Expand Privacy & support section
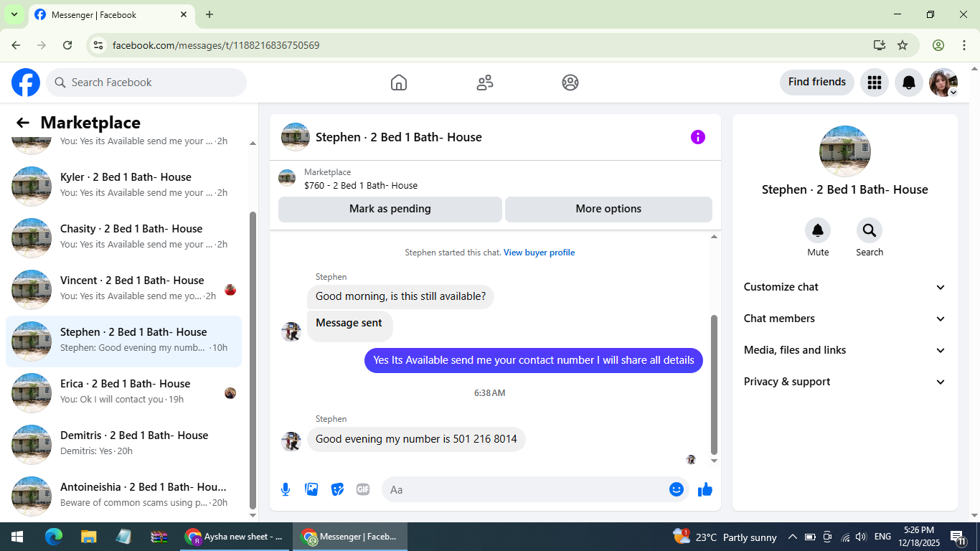Screen dimensions: 980x551 pos(844,382)
